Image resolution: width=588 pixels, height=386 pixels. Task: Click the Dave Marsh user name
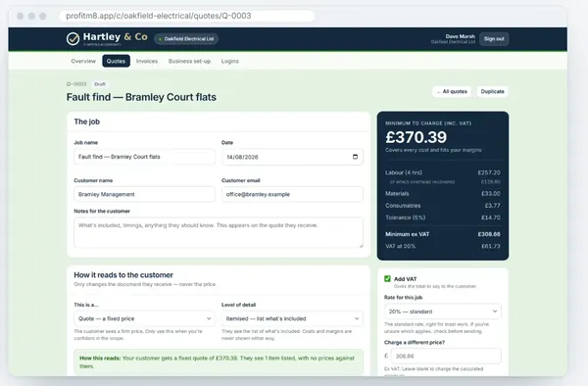(461, 36)
